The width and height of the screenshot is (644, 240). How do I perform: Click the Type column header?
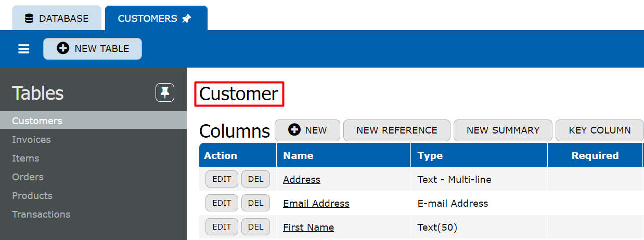pos(479,155)
